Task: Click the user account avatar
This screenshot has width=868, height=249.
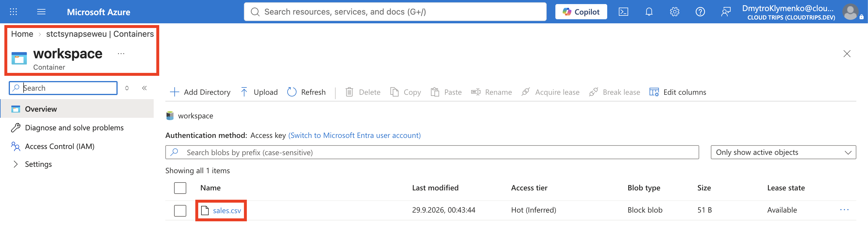Action: 850,12
